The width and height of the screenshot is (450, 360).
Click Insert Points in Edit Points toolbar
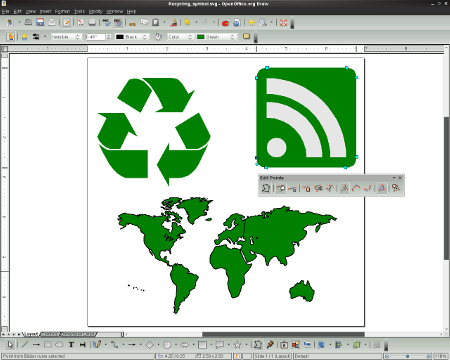click(293, 188)
